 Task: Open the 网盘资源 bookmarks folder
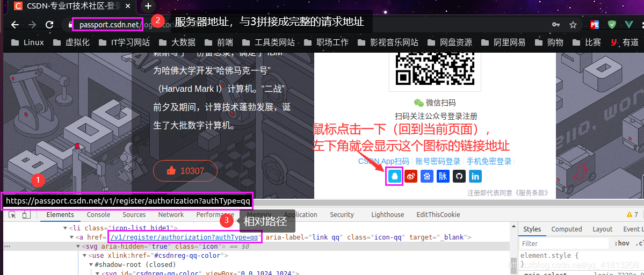point(450,42)
